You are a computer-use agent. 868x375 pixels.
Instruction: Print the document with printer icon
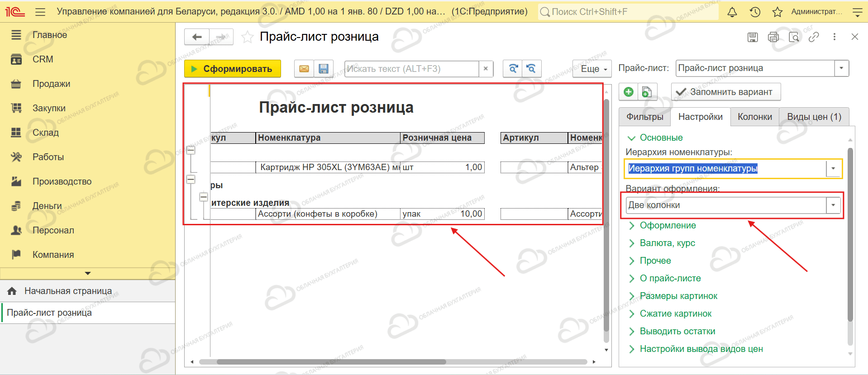pos(773,37)
